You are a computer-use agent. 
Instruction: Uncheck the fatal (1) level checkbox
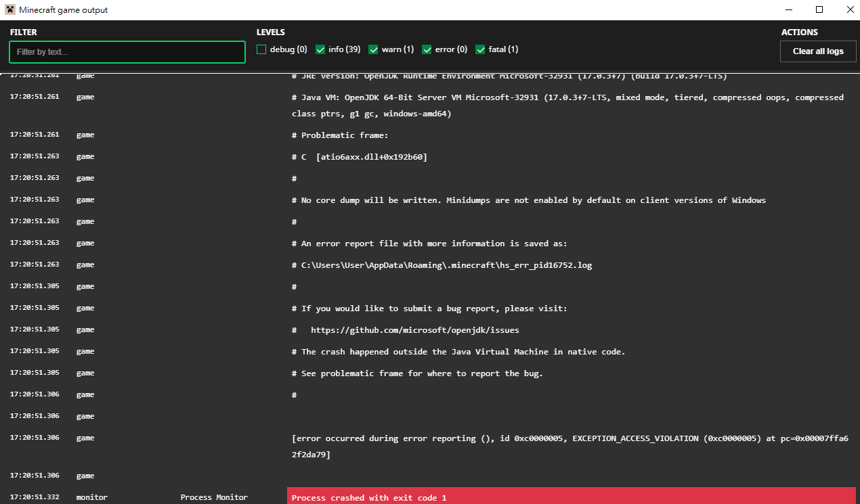(x=480, y=49)
